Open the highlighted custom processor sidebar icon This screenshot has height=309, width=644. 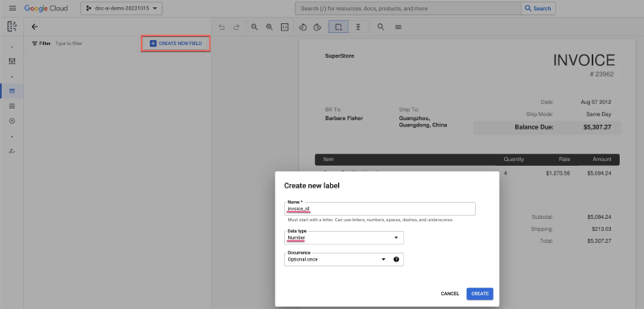coord(12,91)
